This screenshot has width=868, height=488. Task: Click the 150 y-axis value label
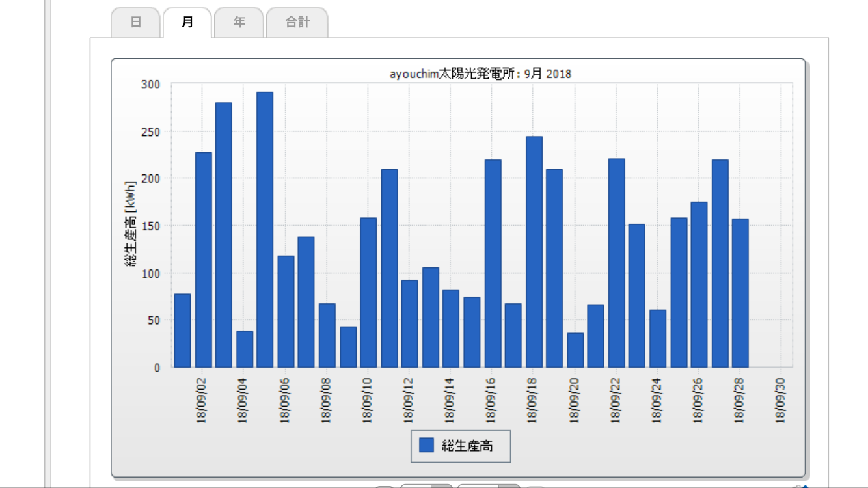click(151, 226)
